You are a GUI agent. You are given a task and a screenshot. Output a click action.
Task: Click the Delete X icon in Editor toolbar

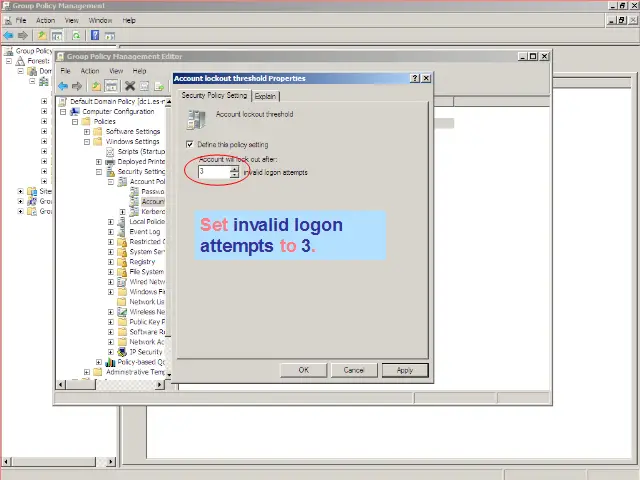(129, 86)
